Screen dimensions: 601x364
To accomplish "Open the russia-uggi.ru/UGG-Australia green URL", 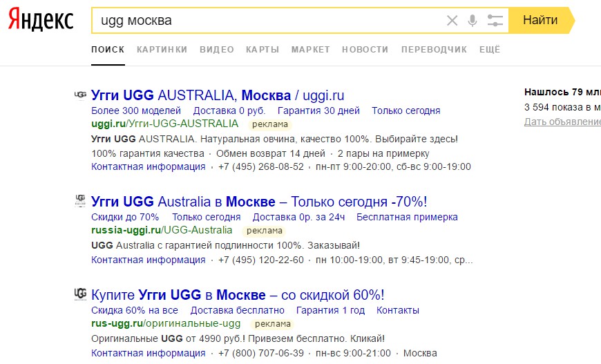I will [x=162, y=230].
